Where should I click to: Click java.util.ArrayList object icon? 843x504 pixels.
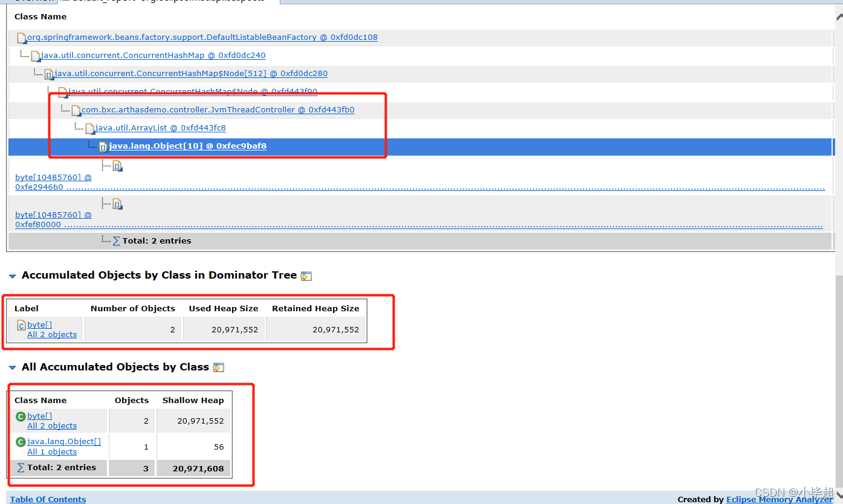(90, 129)
